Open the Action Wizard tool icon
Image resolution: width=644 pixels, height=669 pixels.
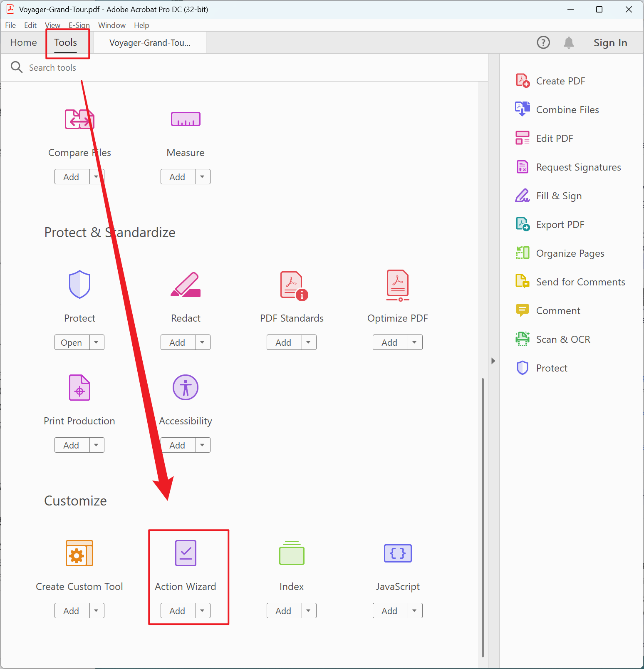coord(186,553)
